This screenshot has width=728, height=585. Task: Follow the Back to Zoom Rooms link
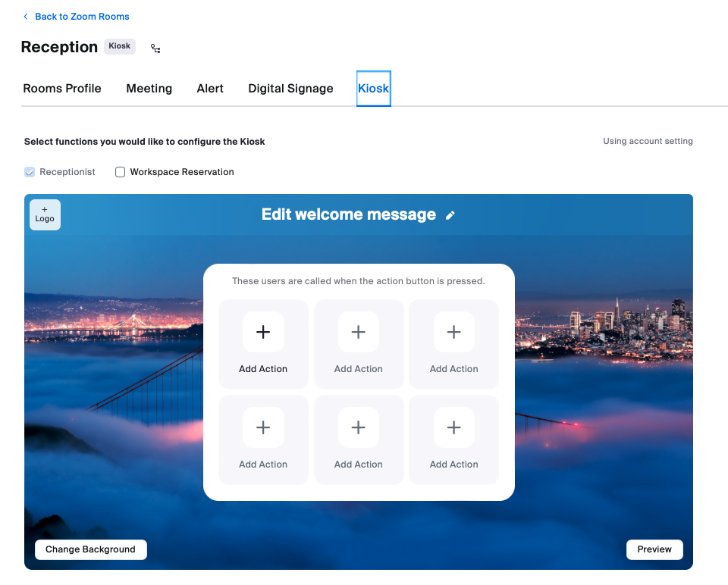(82, 17)
